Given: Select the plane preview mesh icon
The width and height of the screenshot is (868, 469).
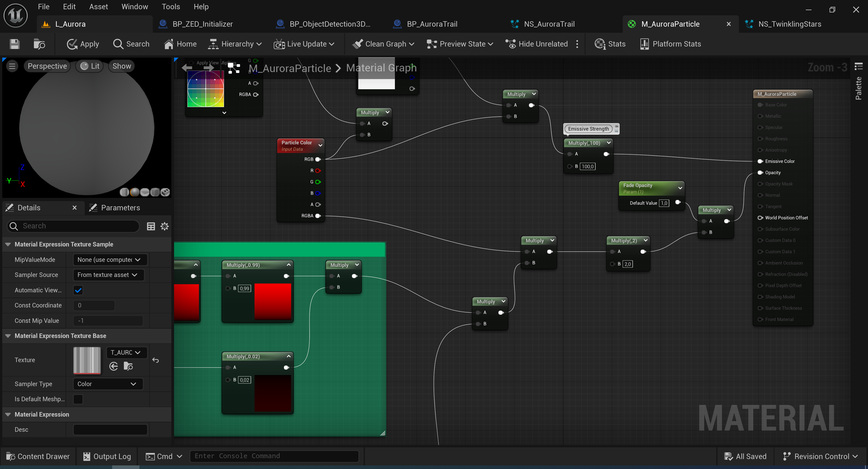Looking at the screenshot, I should click(x=145, y=192).
